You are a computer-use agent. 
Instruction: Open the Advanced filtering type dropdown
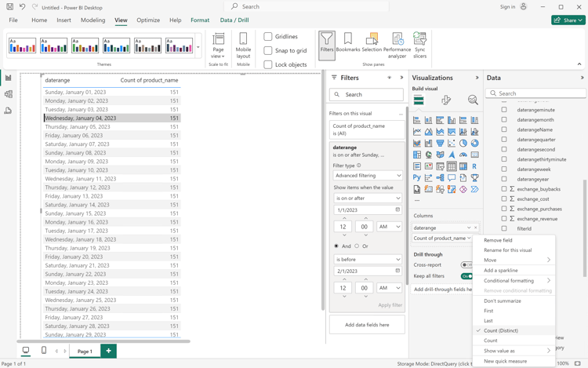coord(367,176)
